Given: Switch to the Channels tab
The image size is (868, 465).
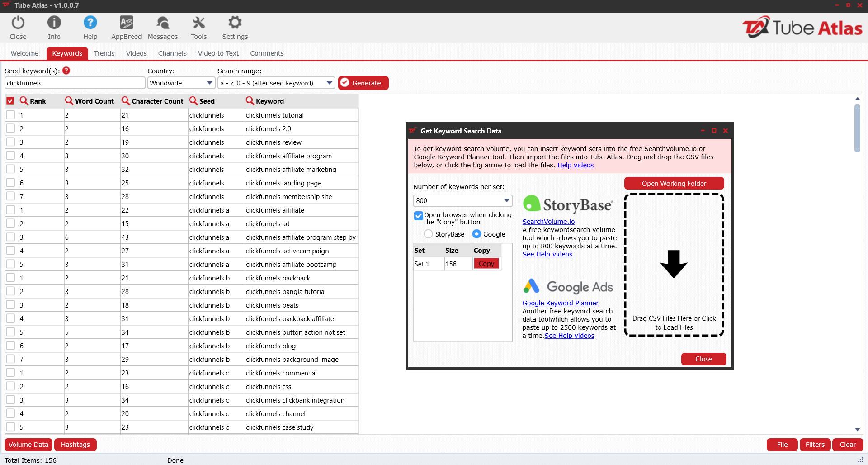Looking at the screenshot, I should (172, 53).
